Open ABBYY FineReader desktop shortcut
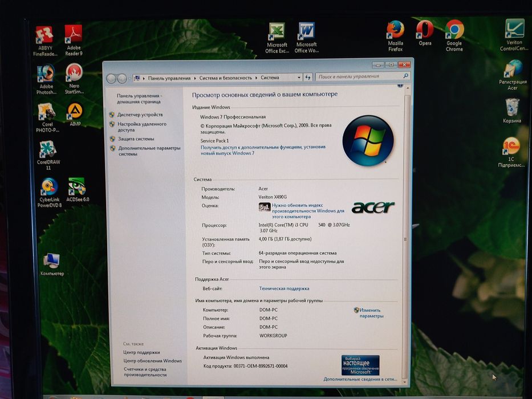 click(45, 40)
